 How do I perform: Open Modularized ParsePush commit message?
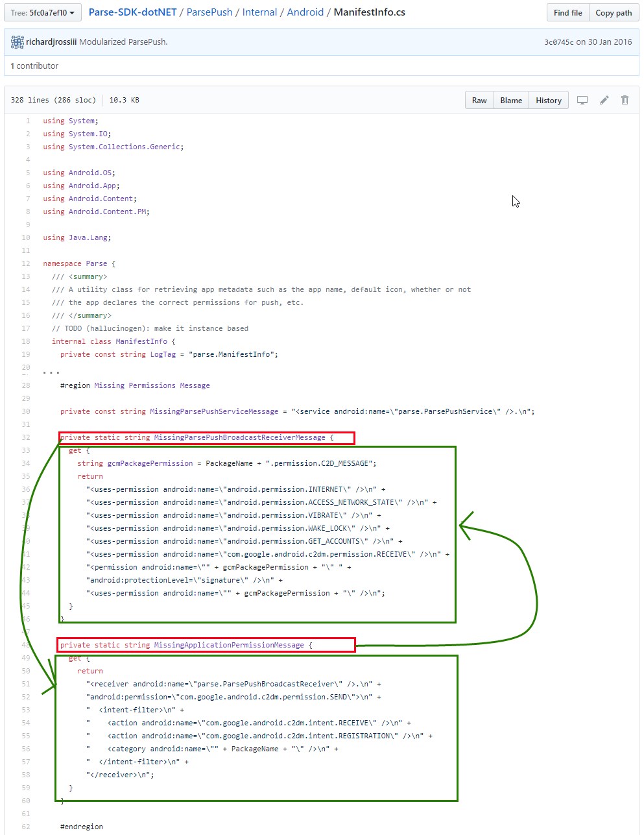click(x=123, y=42)
